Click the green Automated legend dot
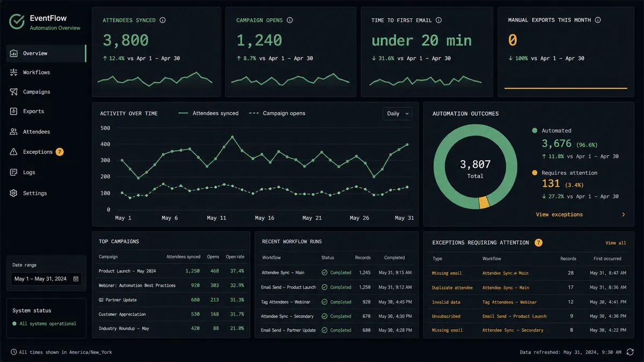Screen dimensions: 644x362 pyautogui.click(x=535, y=130)
